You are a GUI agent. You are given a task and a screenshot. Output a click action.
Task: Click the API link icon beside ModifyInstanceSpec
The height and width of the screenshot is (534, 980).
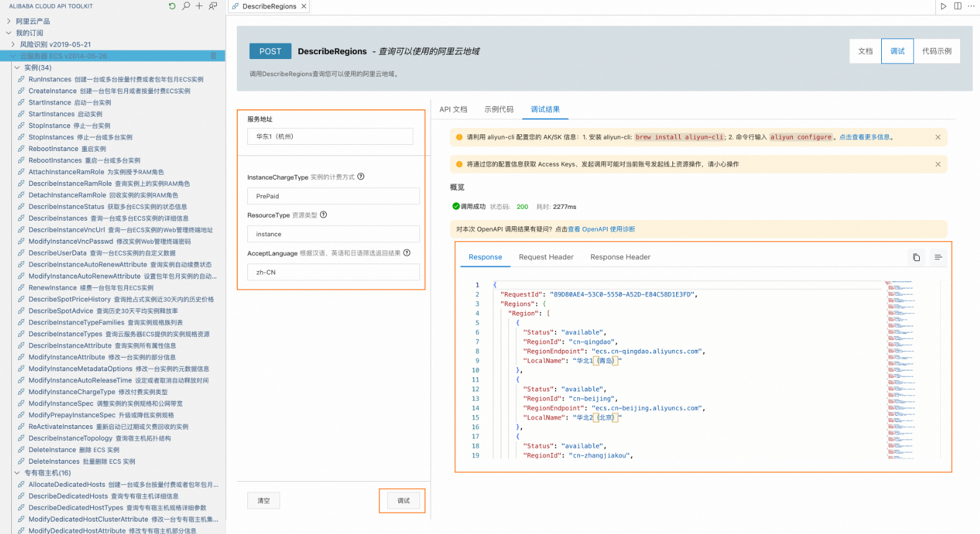(x=21, y=403)
